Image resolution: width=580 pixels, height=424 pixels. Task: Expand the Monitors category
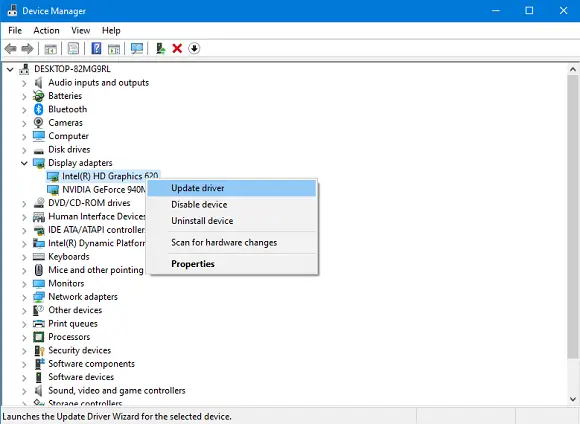pyautogui.click(x=24, y=284)
